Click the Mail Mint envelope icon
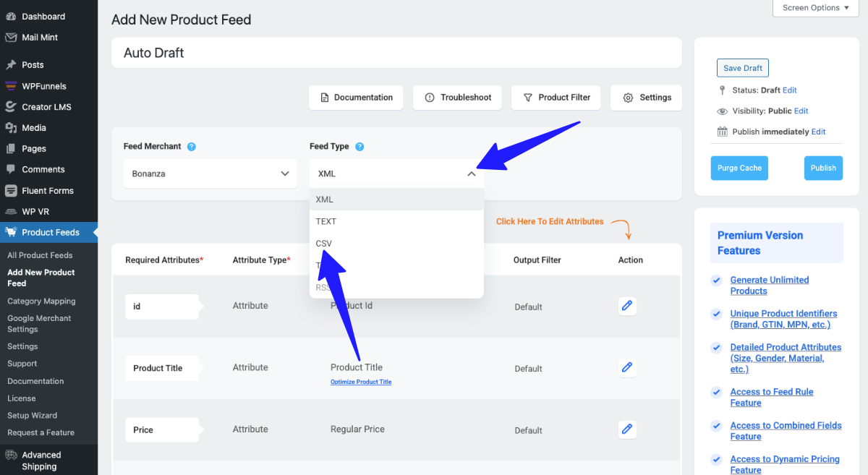The image size is (868, 475). pos(11,38)
